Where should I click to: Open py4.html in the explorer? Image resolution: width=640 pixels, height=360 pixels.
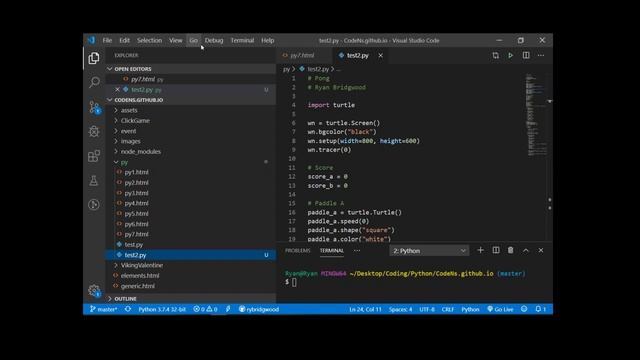tap(191, 203)
